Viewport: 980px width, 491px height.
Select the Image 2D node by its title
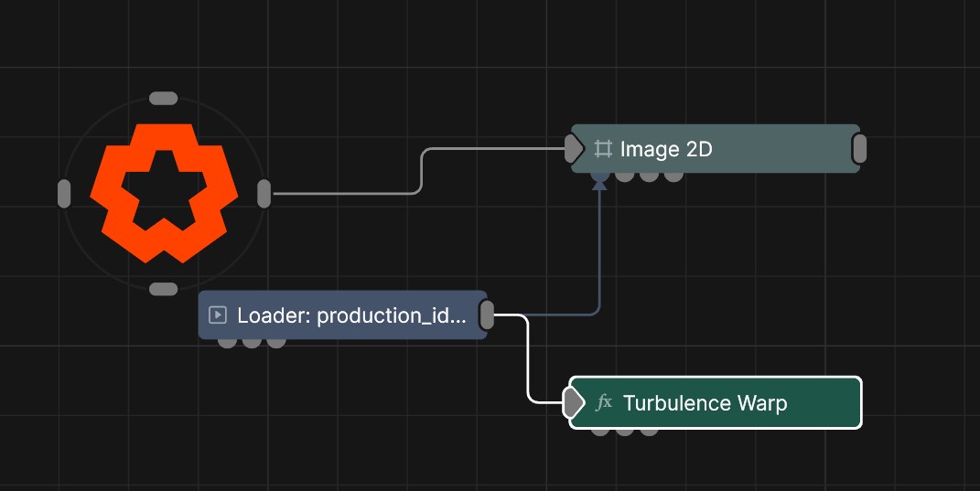tap(665, 149)
